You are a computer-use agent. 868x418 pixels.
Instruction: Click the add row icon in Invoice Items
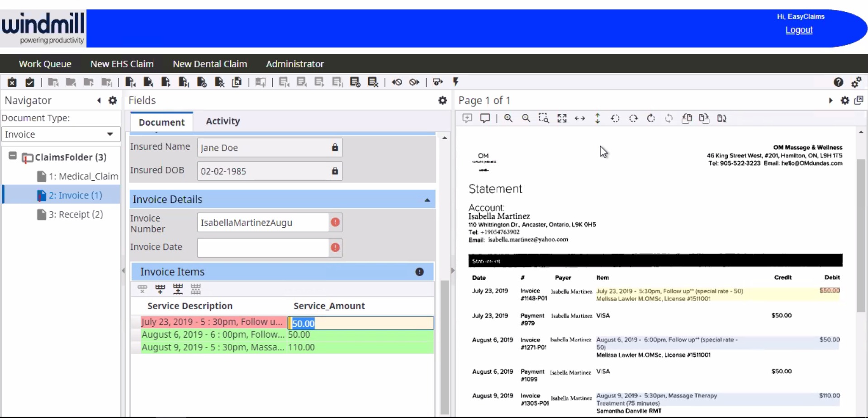(160, 289)
